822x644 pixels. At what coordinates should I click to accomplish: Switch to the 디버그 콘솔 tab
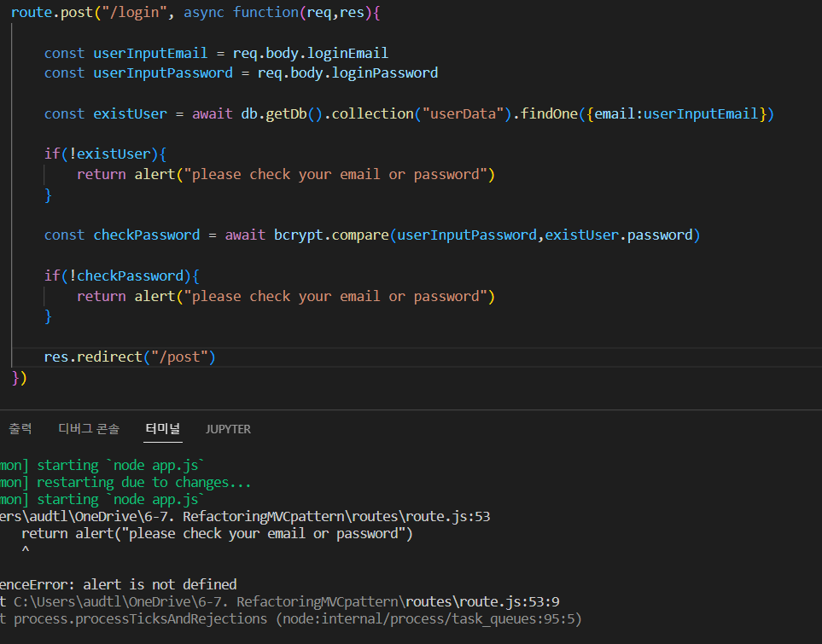(89, 429)
